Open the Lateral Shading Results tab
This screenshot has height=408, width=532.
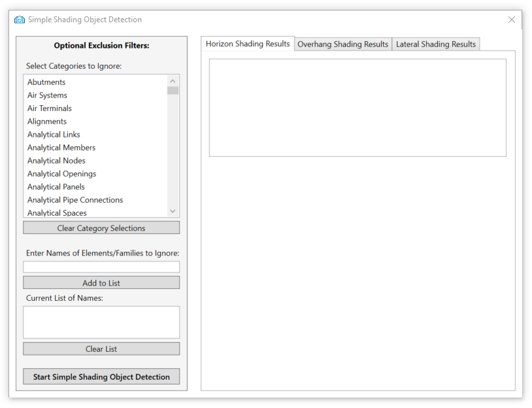point(436,44)
